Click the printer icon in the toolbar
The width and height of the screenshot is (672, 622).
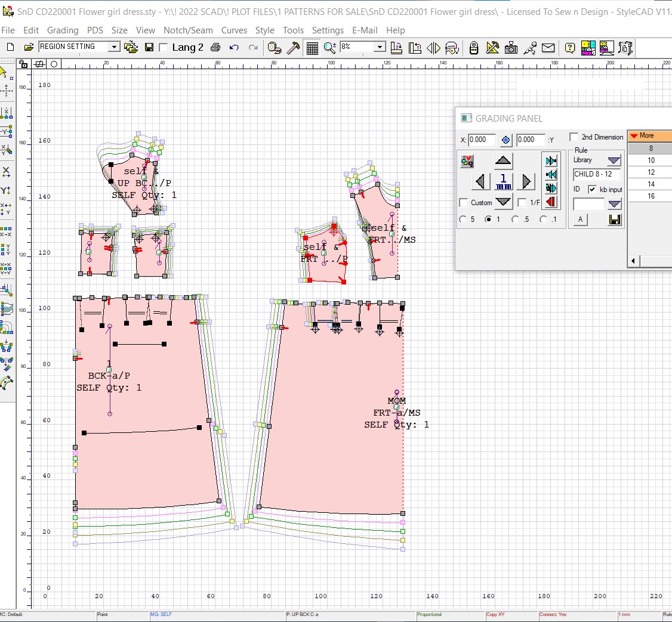(215, 48)
